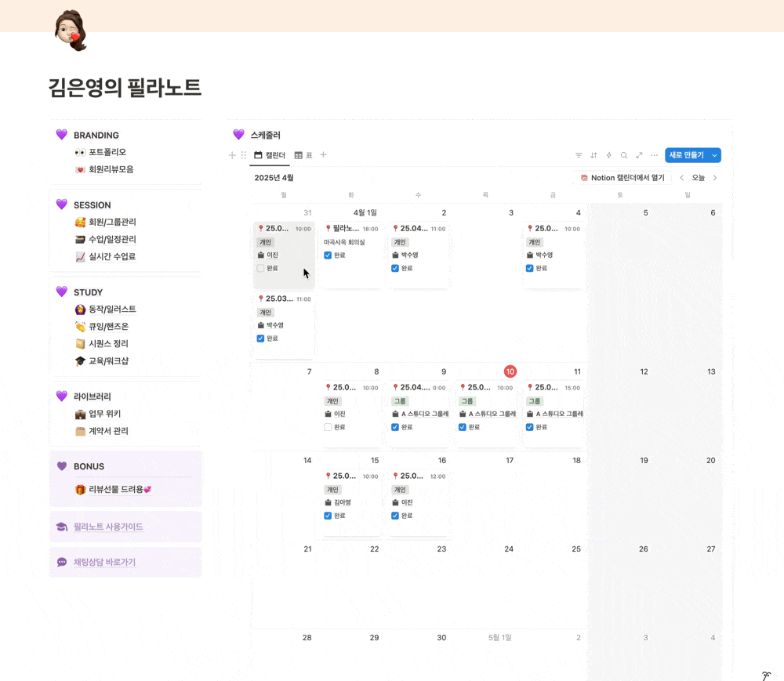The image size is (784, 681).
Task: Open 실시간 수업료 page link
Action: tap(112, 257)
